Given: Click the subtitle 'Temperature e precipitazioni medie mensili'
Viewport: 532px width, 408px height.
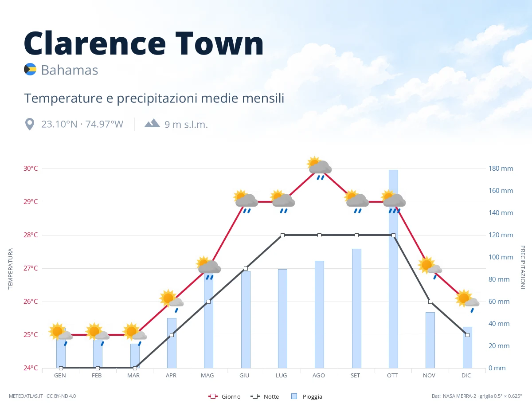Looking at the screenshot, I should pyautogui.click(x=154, y=98).
